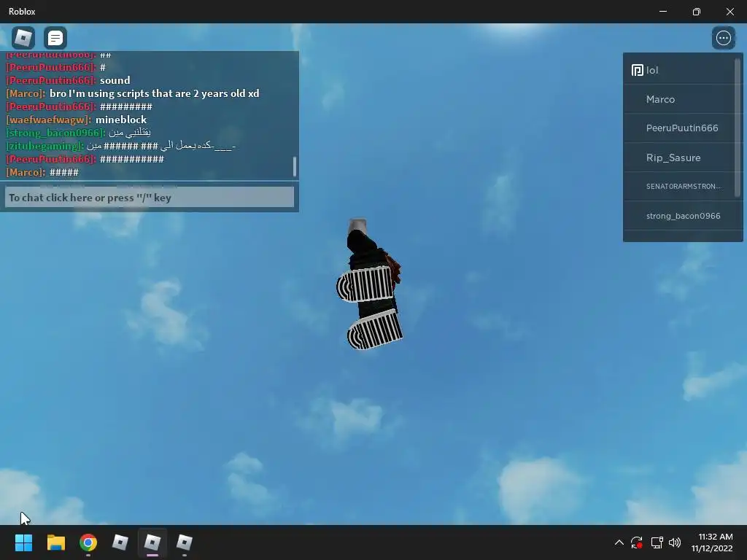Click the [waefwaefwagw] username in chat
Screen dimensions: 747x560
[x=49, y=120]
